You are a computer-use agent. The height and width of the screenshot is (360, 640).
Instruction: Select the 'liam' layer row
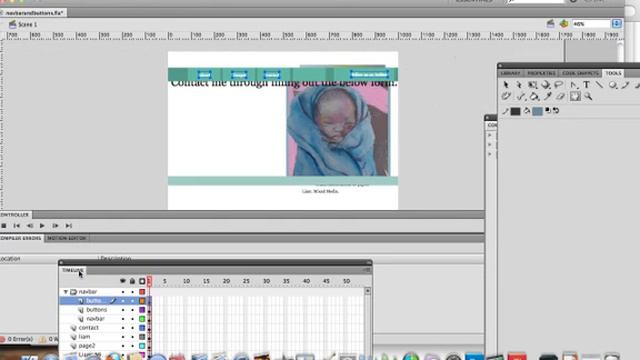[x=102, y=337]
